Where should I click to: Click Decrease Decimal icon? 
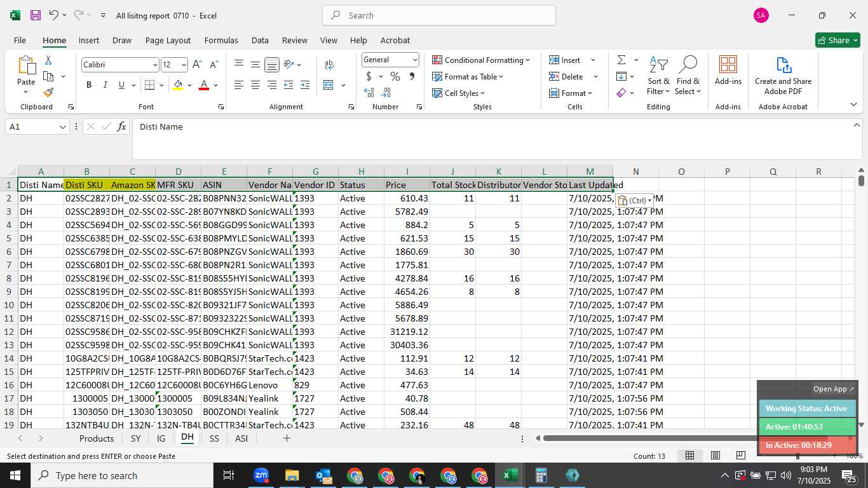click(386, 93)
